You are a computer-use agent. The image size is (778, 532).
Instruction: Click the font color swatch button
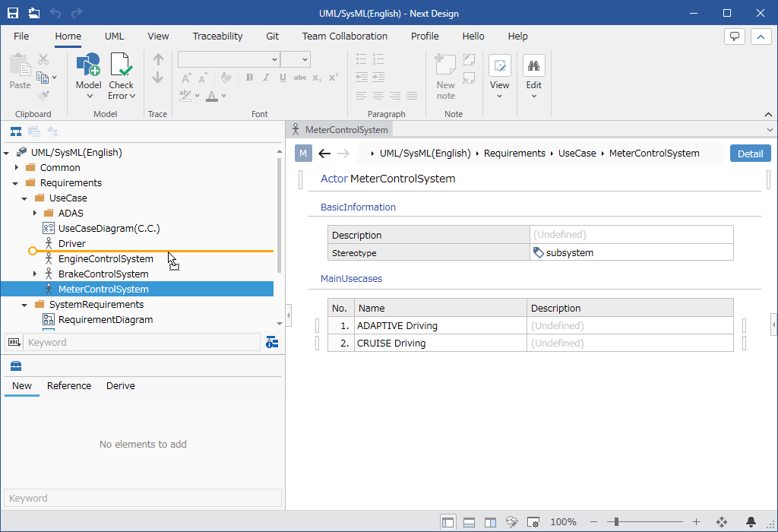pyautogui.click(x=212, y=95)
